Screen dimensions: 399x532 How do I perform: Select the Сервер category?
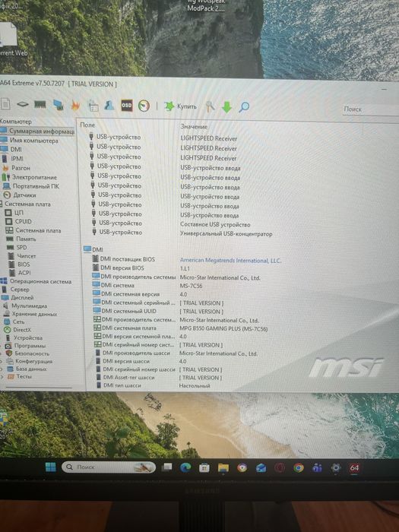[x=20, y=290]
